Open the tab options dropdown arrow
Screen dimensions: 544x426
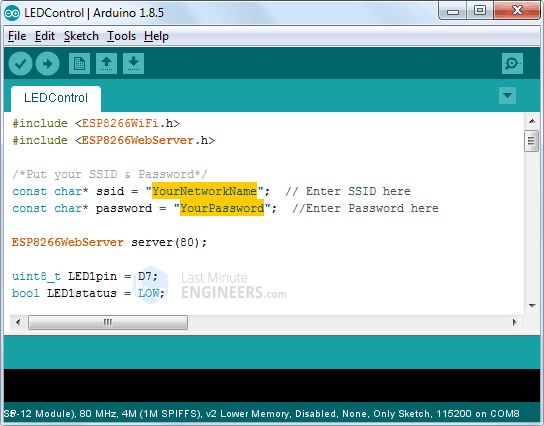[507, 95]
